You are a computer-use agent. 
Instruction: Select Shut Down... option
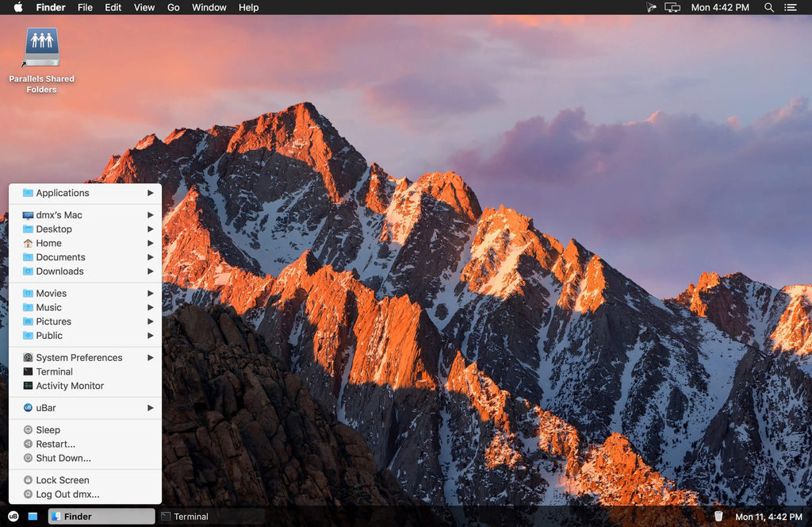click(x=63, y=458)
